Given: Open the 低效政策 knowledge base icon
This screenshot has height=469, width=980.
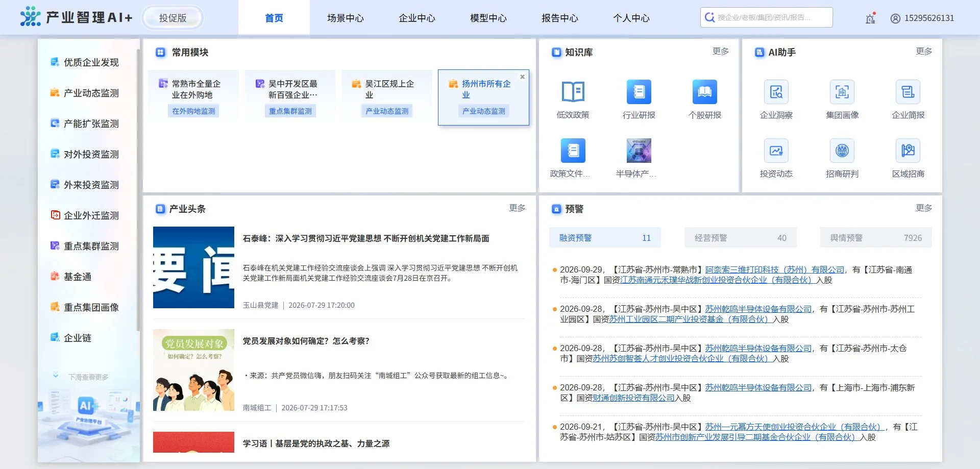Looking at the screenshot, I should [x=573, y=92].
